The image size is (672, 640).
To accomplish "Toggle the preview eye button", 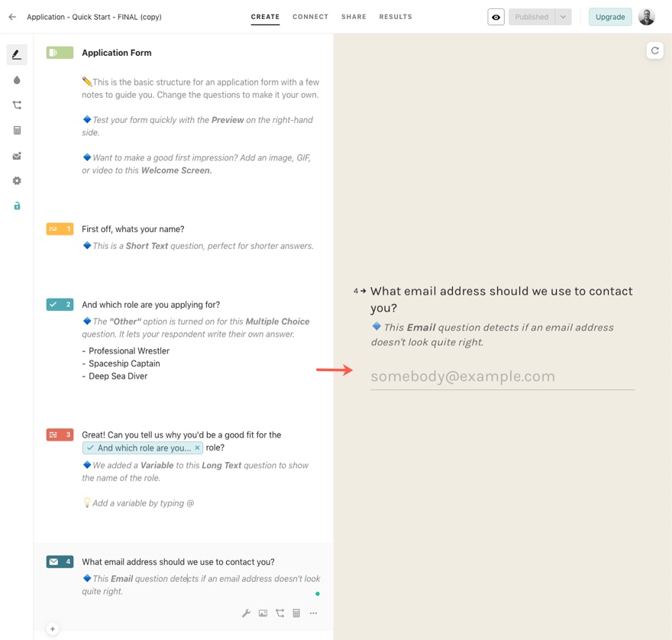I will tap(496, 17).
